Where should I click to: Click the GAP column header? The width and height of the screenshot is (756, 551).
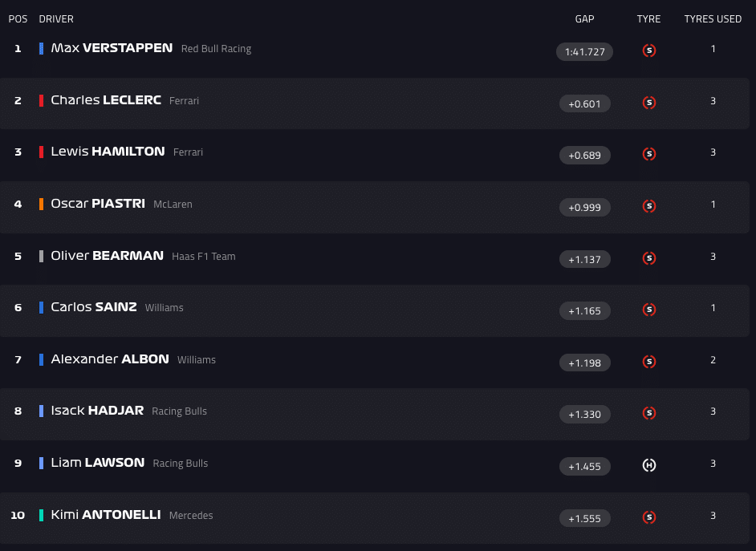[x=584, y=18]
